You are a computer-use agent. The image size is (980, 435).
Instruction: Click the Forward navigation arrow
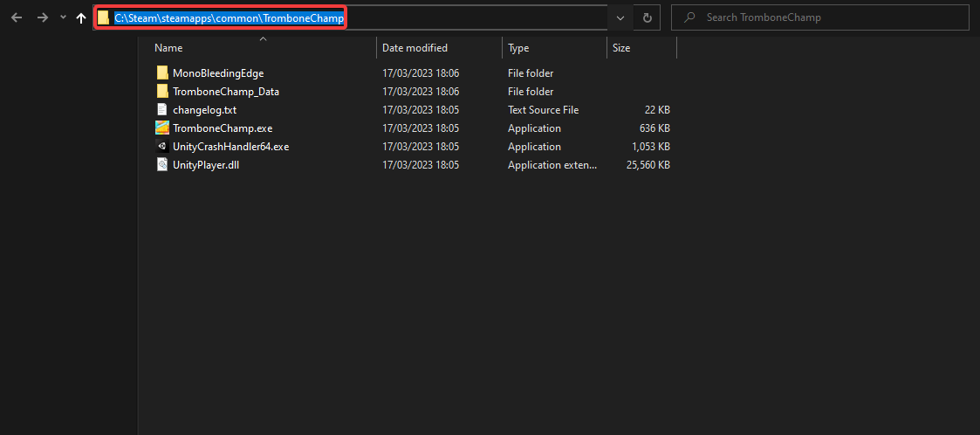42,17
